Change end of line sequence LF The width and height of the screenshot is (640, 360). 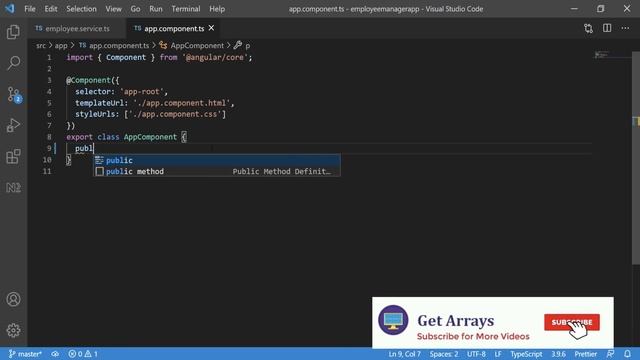[x=498, y=354]
